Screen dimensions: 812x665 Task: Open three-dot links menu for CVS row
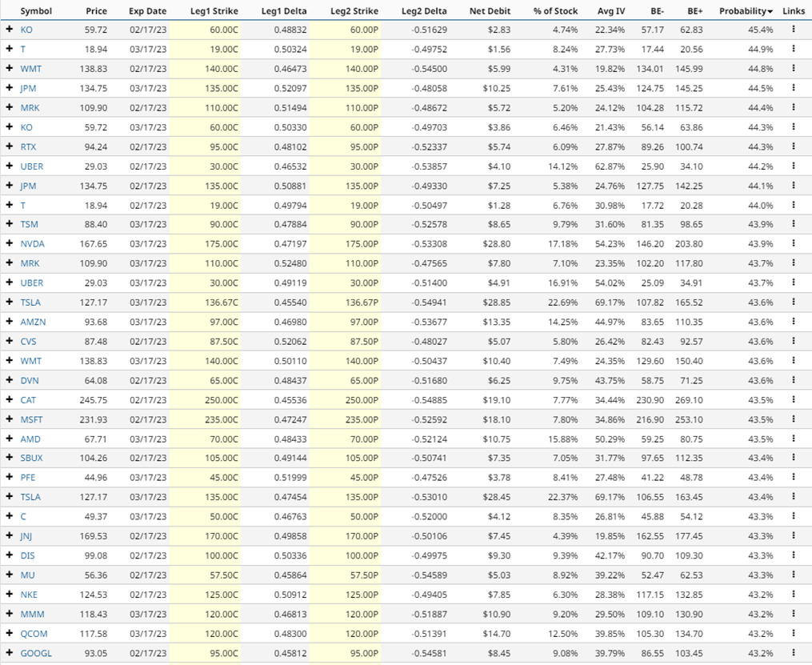point(793,341)
